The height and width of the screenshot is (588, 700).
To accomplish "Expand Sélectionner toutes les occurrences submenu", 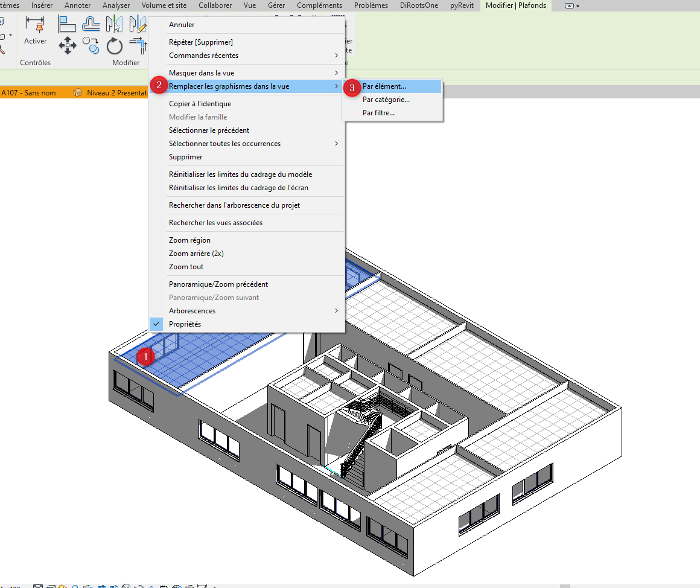I will (x=246, y=144).
